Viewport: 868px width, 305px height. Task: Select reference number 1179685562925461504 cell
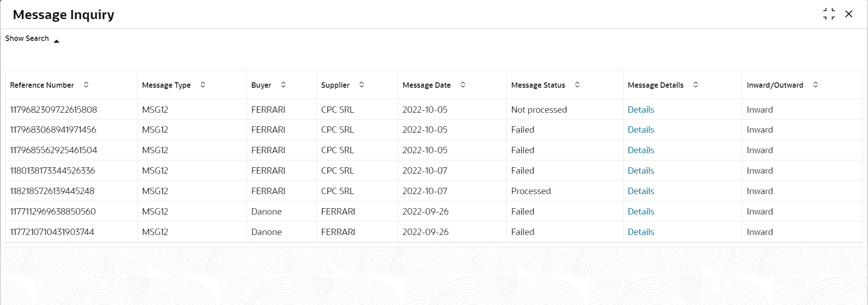coord(54,150)
